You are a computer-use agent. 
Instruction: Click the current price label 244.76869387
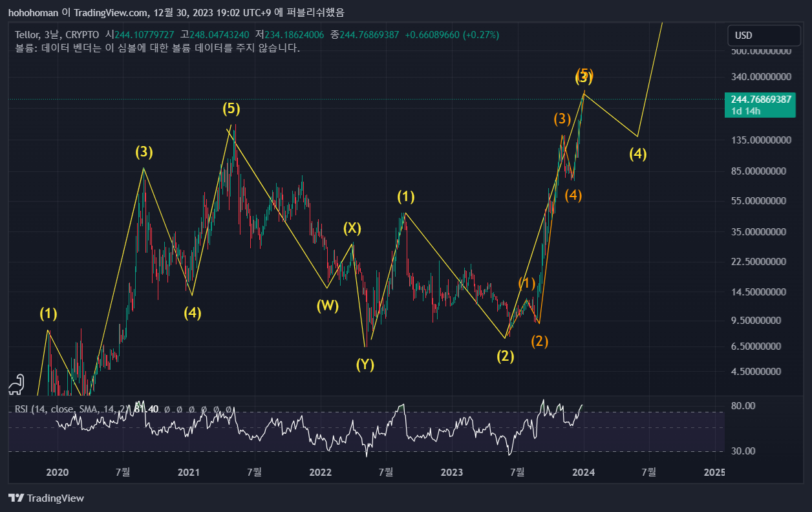[x=761, y=100]
